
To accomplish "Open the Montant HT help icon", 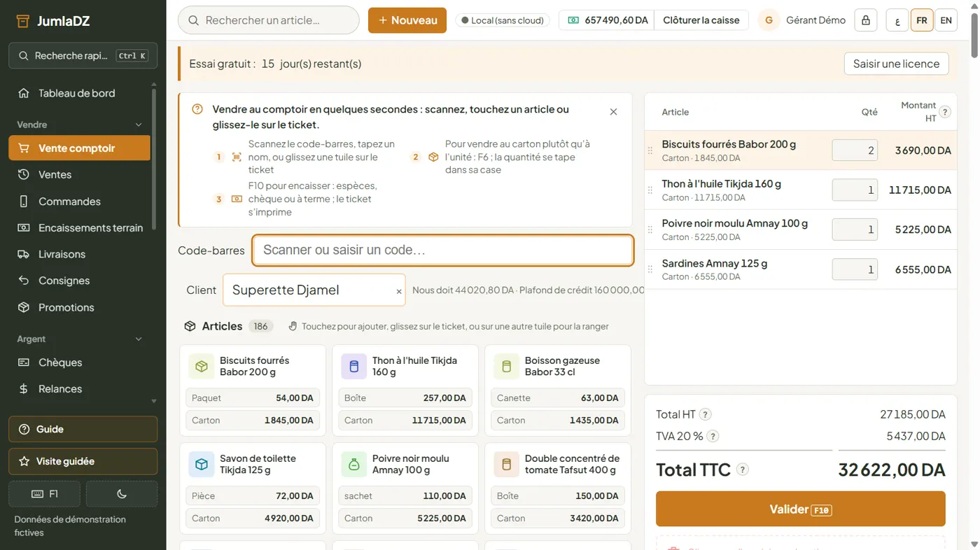I will 945,112.
